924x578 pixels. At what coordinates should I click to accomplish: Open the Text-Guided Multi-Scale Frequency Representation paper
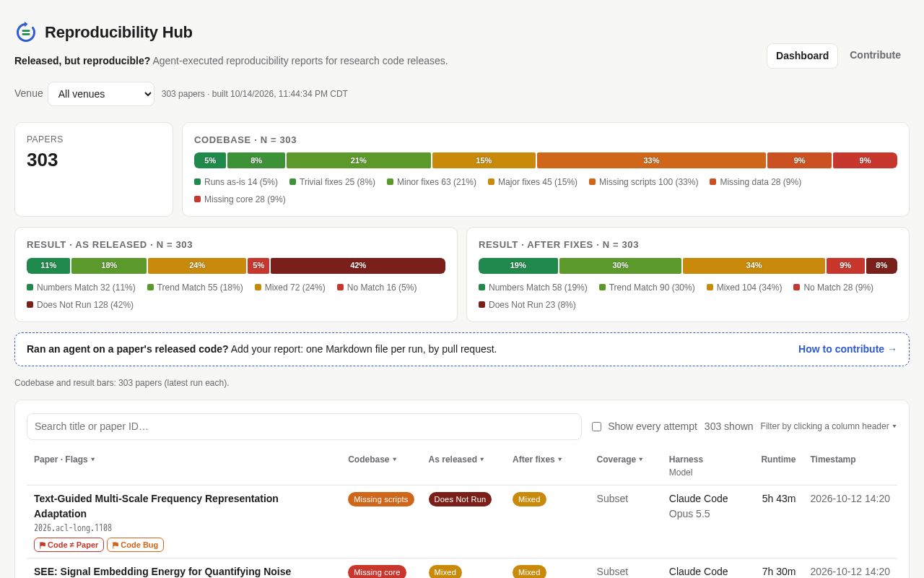156,506
